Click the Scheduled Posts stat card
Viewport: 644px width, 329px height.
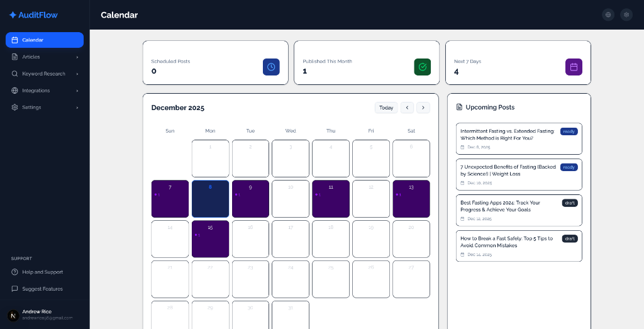tap(216, 63)
